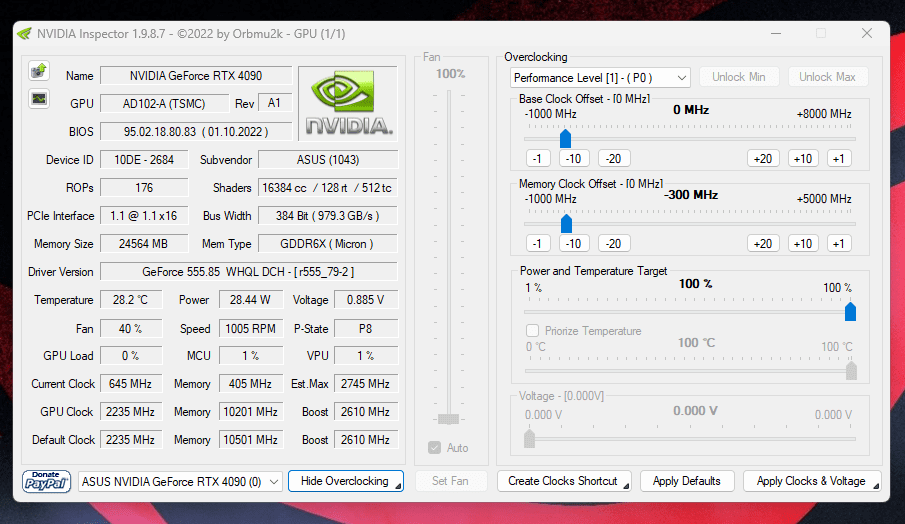905x524 pixels.
Task: Click the Unlock Max button
Action: pos(827,77)
